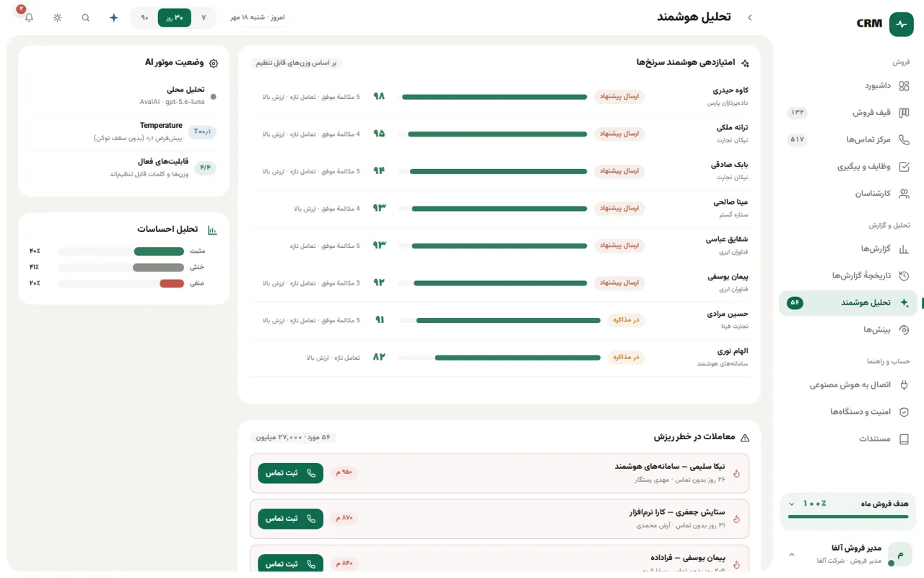Click ثبت تماس for نیکا سلیمی deal
924x578 pixels.
(x=290, y=473)
